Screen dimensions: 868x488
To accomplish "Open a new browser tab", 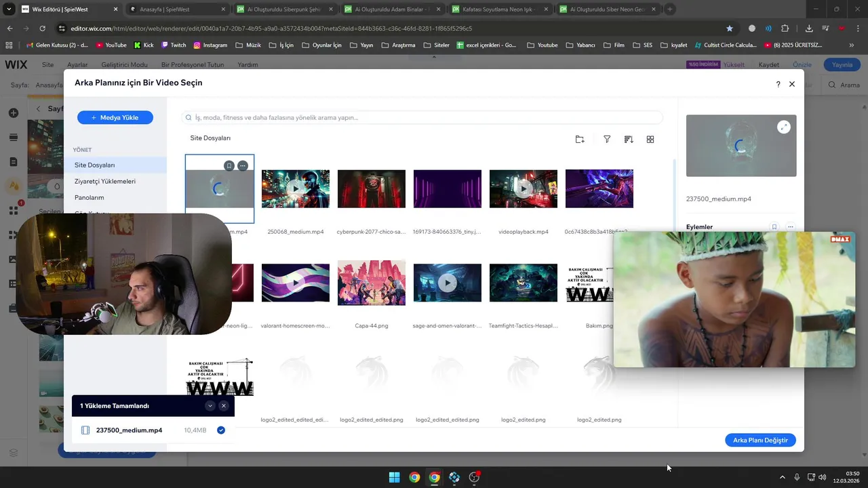I will (670, 9).
